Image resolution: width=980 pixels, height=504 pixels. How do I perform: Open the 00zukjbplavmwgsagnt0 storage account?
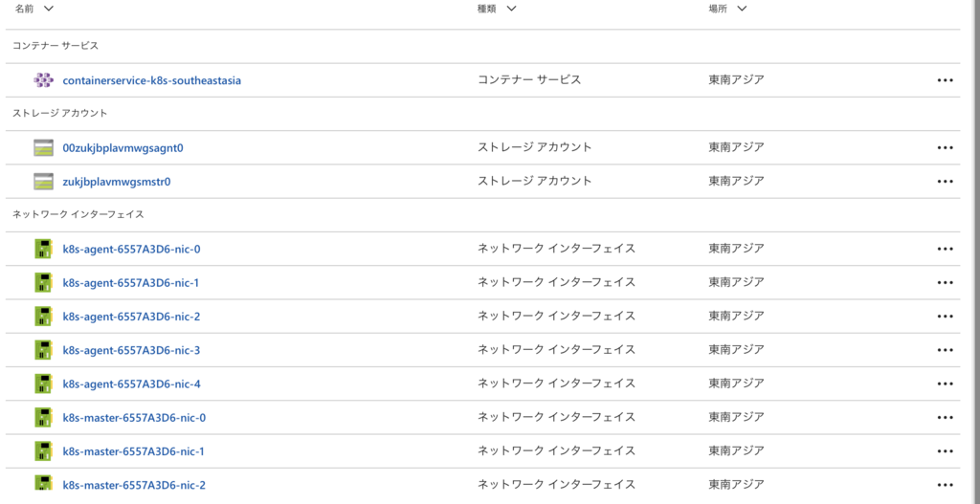tap(122, 147)
